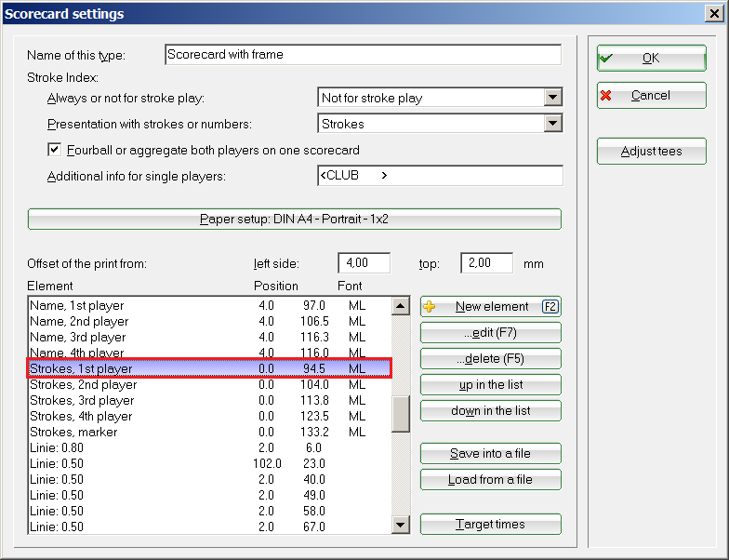Close the Scorecard settings dialog
The image size is (729, 560).
click(x=711, y=14)
